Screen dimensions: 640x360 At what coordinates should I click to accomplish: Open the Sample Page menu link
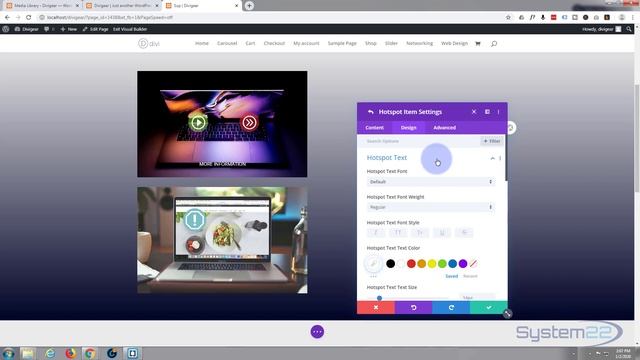pyautogui.click(x=342, y=43)
